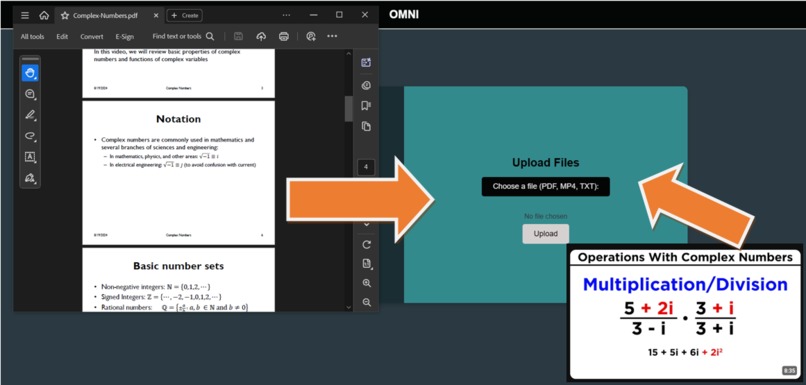Screen dimensions: 806x385
Task: Click the Upload Files heading
Action: point(545,163)
